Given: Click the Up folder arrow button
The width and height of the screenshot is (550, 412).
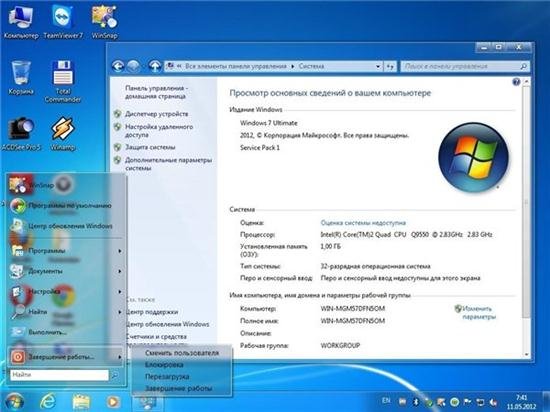Looking at the screenshot, I should 154,66.
